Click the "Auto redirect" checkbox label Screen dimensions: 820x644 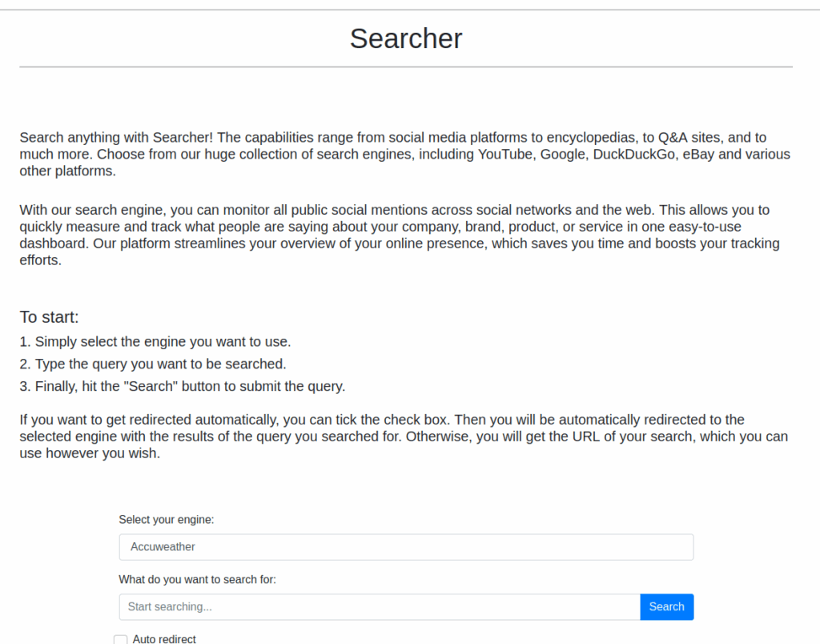coord(164,639)
